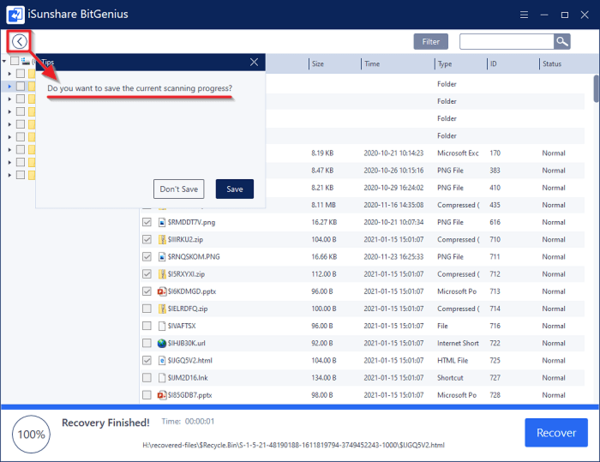Screen dimensions: 600x462
Task: Click the magnifier search icon
Action: [562, 41]
